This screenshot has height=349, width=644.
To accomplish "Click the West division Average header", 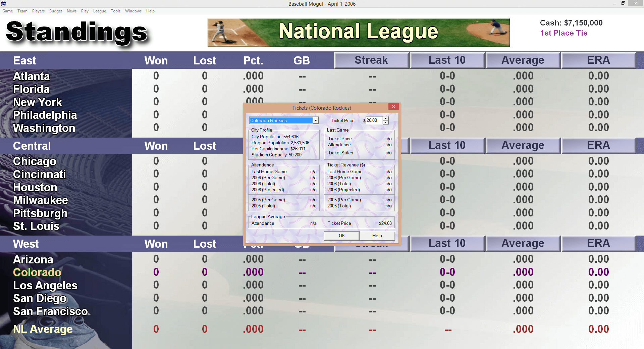I will click(x=523, y=244).
